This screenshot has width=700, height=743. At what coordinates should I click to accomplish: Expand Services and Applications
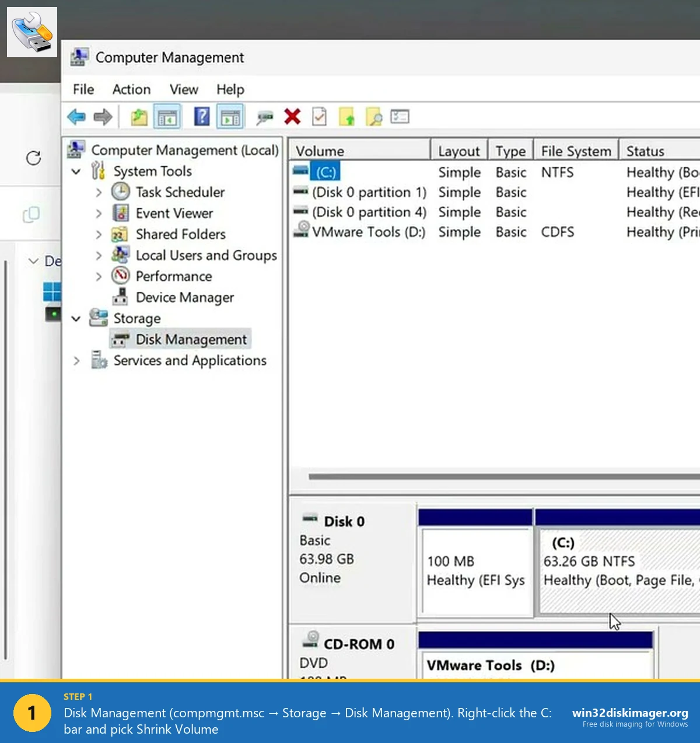76,361
